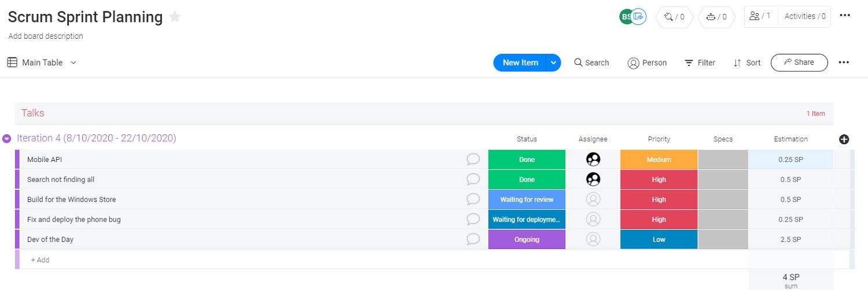Open conversation bubble for Mobile API
Screen dimensions: 868x290
[x=473, y=159]
